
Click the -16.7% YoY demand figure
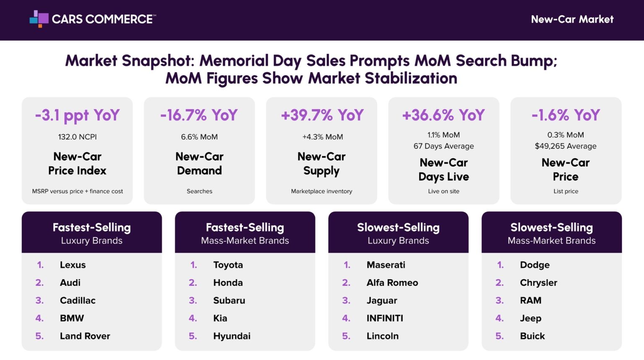(x=199, y=115)
